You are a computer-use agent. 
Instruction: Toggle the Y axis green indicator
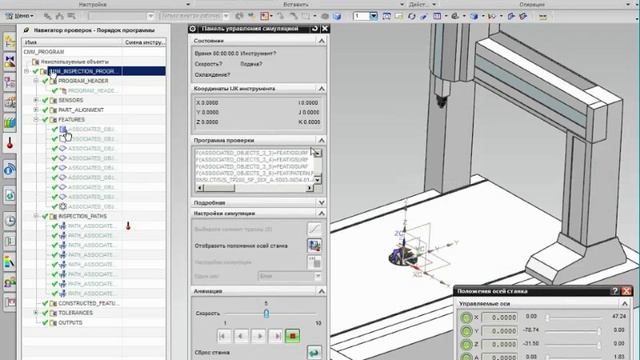[x=466, y=331]
